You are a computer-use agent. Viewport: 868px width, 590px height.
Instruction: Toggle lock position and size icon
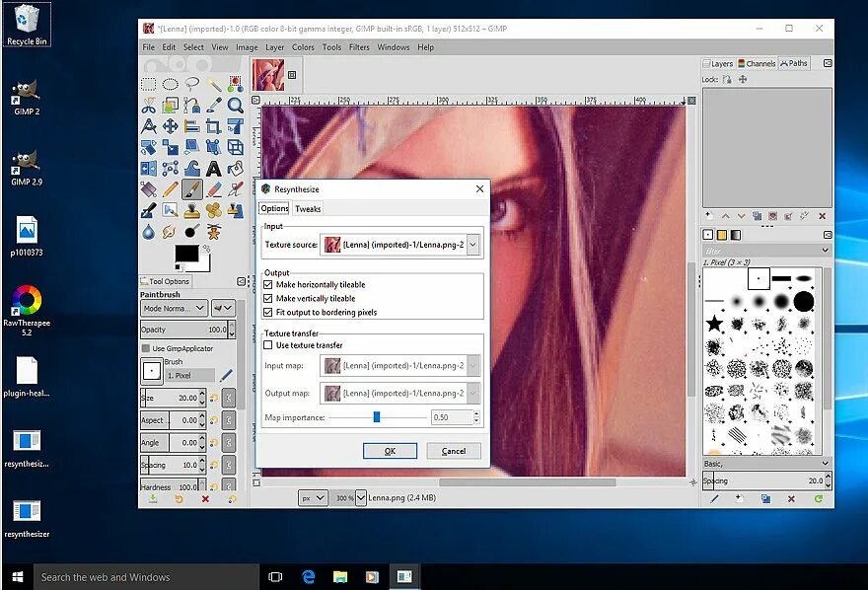pos(743,80)
